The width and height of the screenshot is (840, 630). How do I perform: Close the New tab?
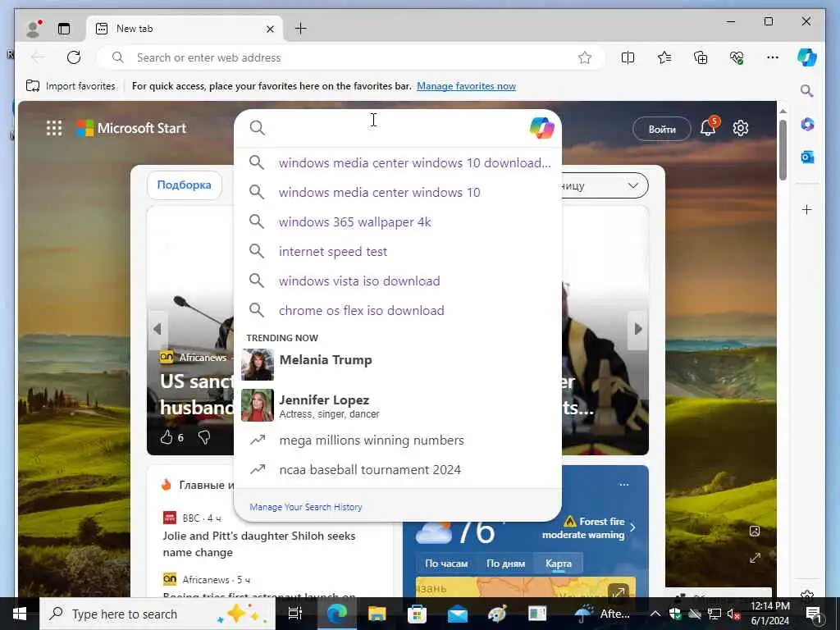(x=271, y=29)
